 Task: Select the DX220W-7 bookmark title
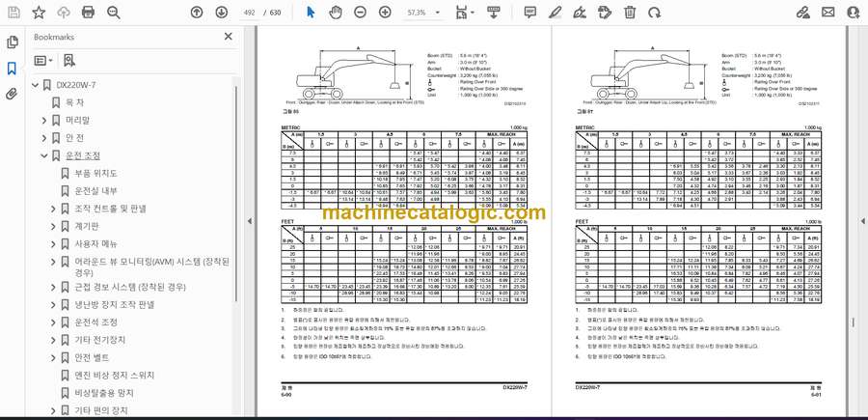coord(76,85)
